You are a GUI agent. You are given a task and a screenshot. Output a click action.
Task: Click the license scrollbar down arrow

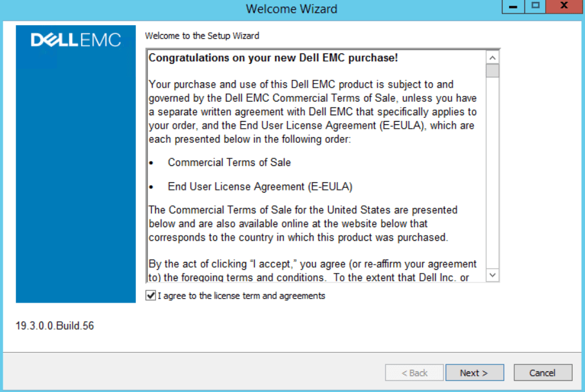coord(492,275)
